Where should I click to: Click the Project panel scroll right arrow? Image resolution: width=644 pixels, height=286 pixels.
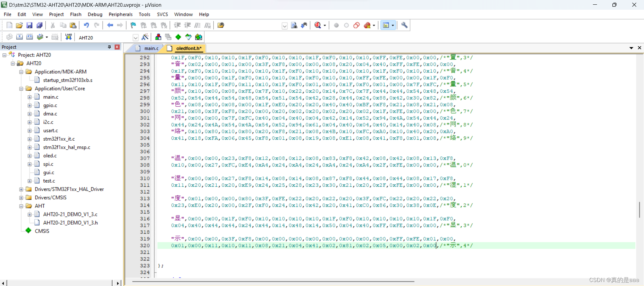[x=118, y=283]
